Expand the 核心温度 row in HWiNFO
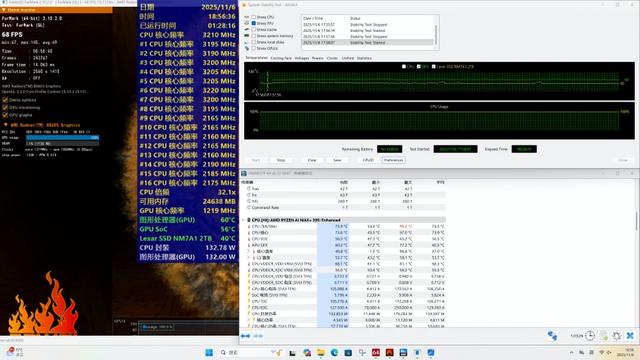The height and width of the screenshot is (360, 640). point(249,251)
